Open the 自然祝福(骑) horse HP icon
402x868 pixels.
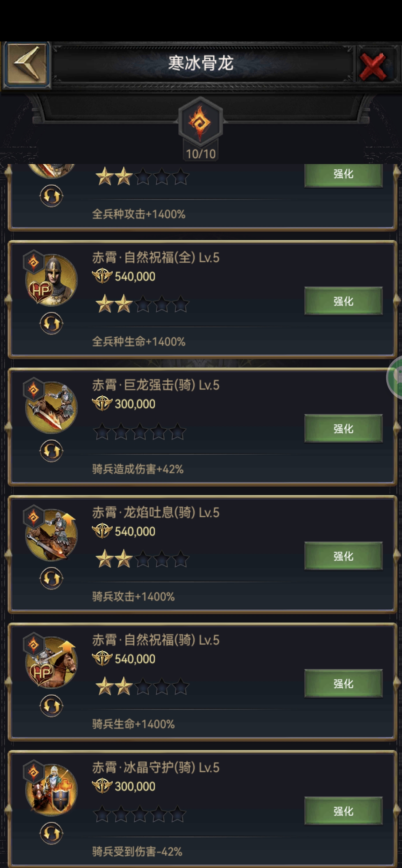51,662
